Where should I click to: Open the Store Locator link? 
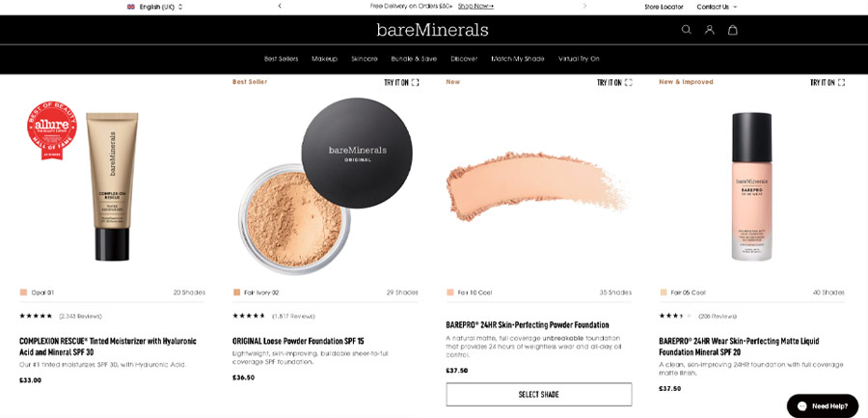pyautogui.click(x=664, y=7)
